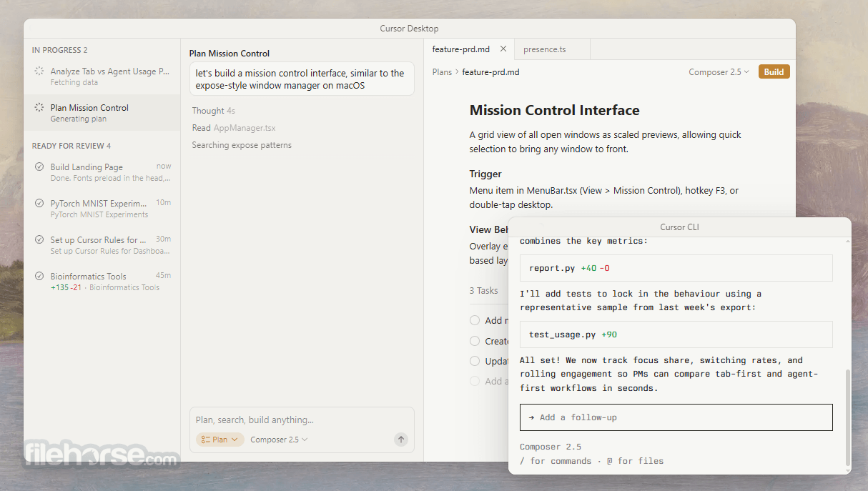Expand the Thought 4s step
The height and width of the screenshot is (491, 868).
tap(213, 111)
